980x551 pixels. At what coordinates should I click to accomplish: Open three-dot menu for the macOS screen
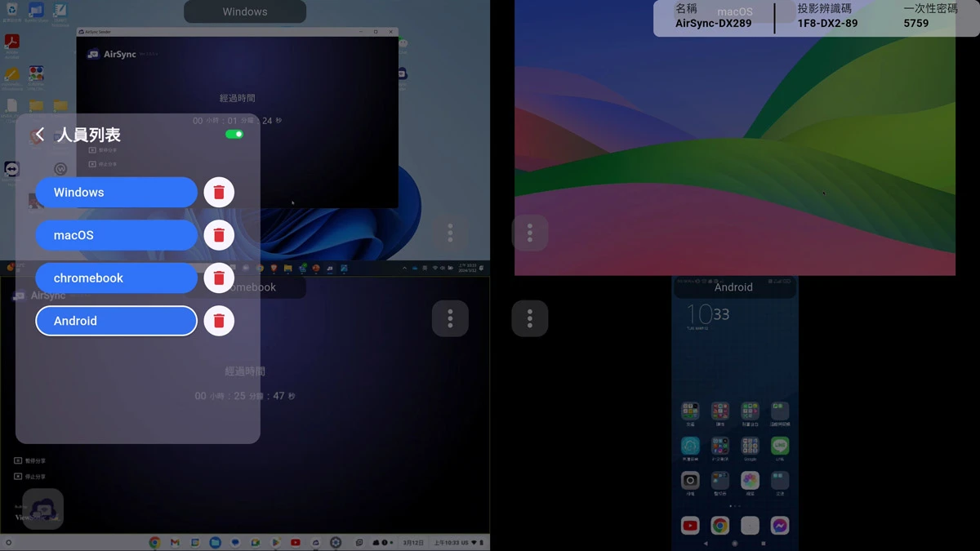[x=530, y=233]
